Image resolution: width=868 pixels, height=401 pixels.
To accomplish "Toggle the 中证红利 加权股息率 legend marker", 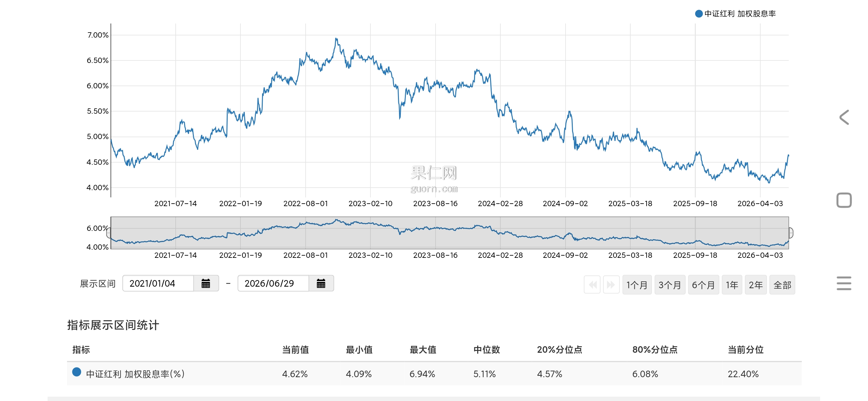I will point(699,13).
